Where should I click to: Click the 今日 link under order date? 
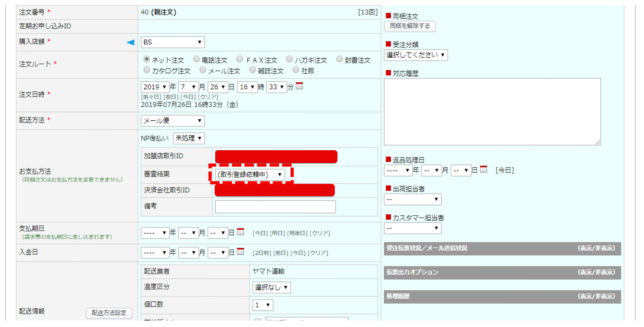point(188,97)
